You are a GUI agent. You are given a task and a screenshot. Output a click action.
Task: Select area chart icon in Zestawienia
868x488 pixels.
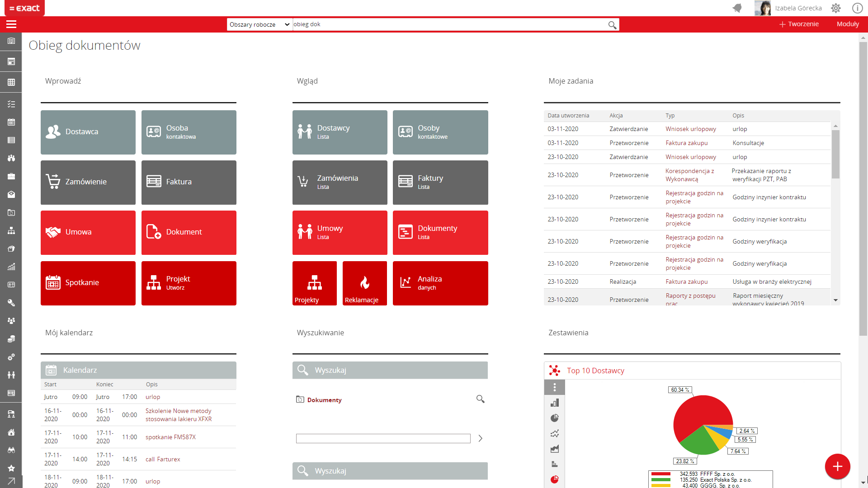(555, 449)
